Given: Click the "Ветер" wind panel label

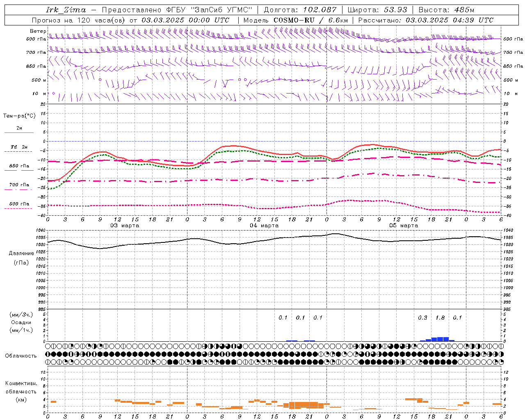Looking at the screenshot, I should [38, 31].
